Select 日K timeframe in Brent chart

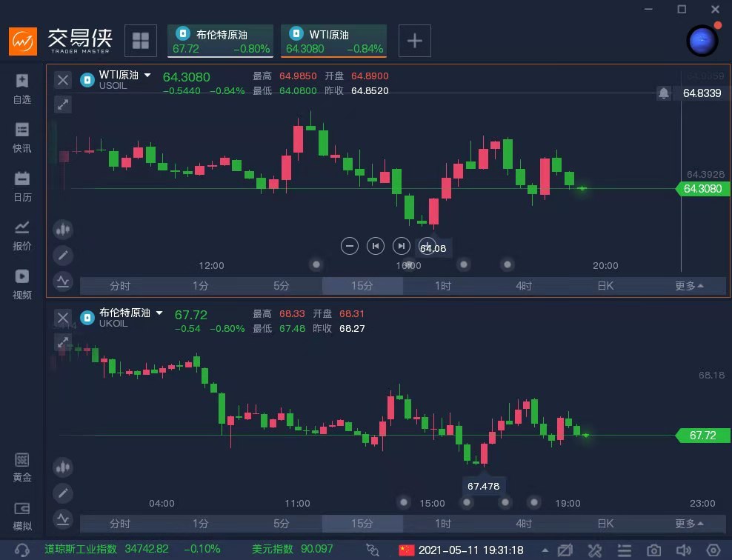tap(605, 524)
